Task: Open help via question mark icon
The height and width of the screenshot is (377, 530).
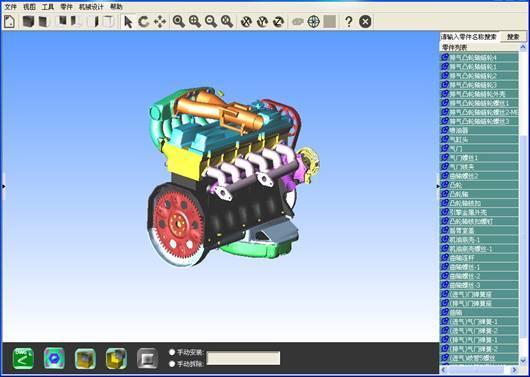Action: pos(348,22)
